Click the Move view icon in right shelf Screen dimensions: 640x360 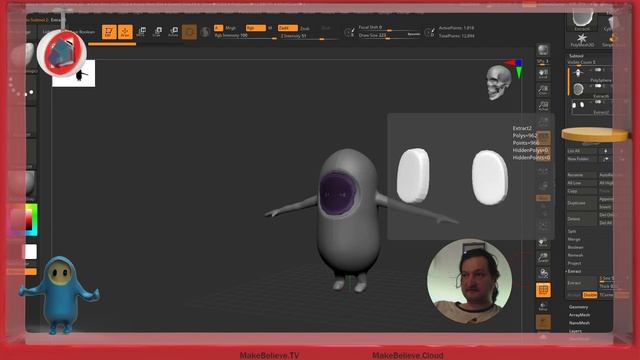click(x=543, y=242)
